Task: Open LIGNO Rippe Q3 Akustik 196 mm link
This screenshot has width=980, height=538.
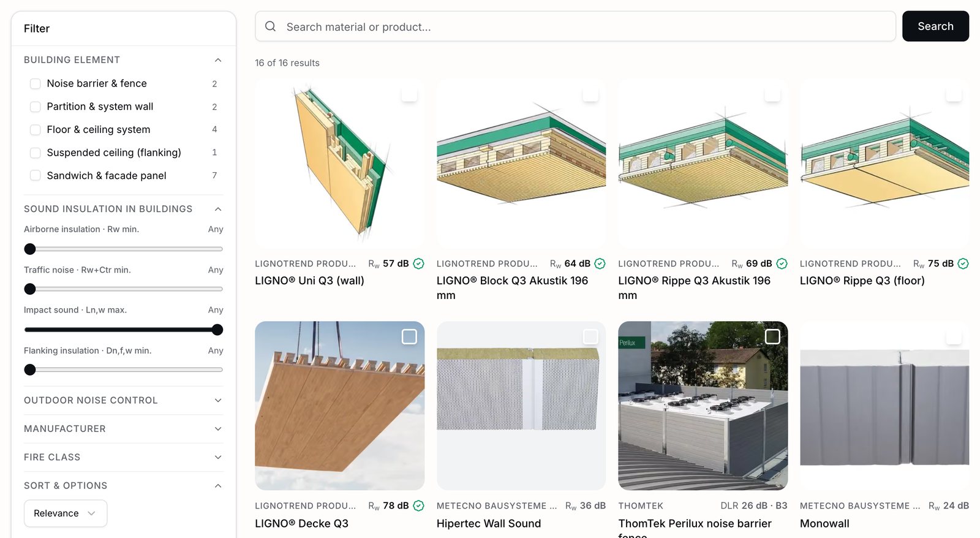Action: (694, 288)
